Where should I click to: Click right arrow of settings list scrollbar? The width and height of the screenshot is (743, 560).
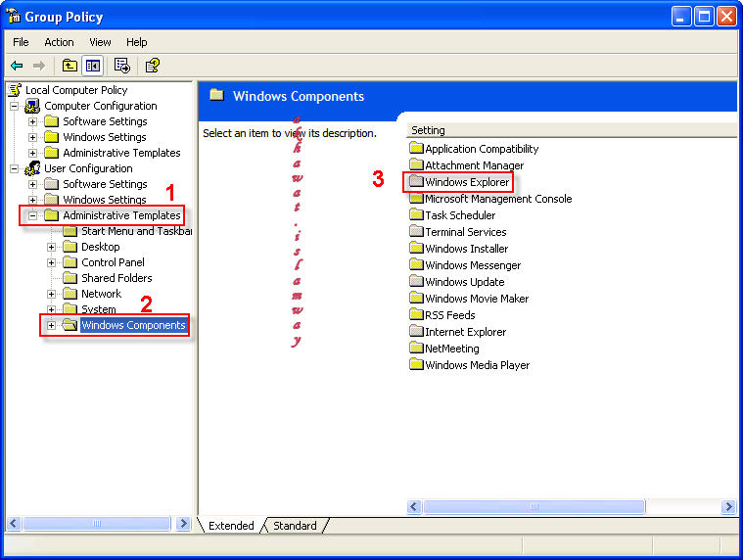point(728,506)
